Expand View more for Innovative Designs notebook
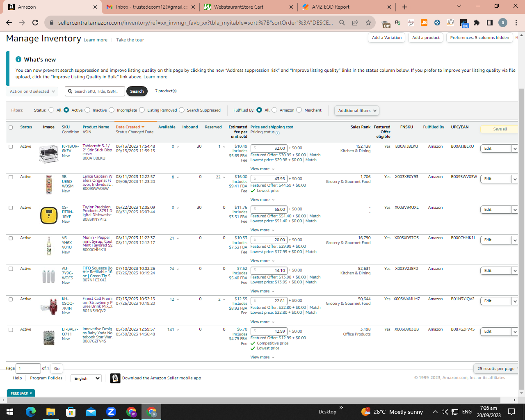Screen dimensions: 525x420 pos(262,357)
